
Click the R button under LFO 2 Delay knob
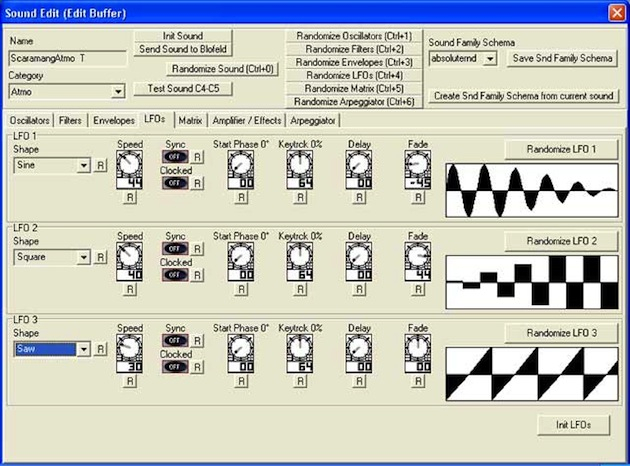[359, 289]
